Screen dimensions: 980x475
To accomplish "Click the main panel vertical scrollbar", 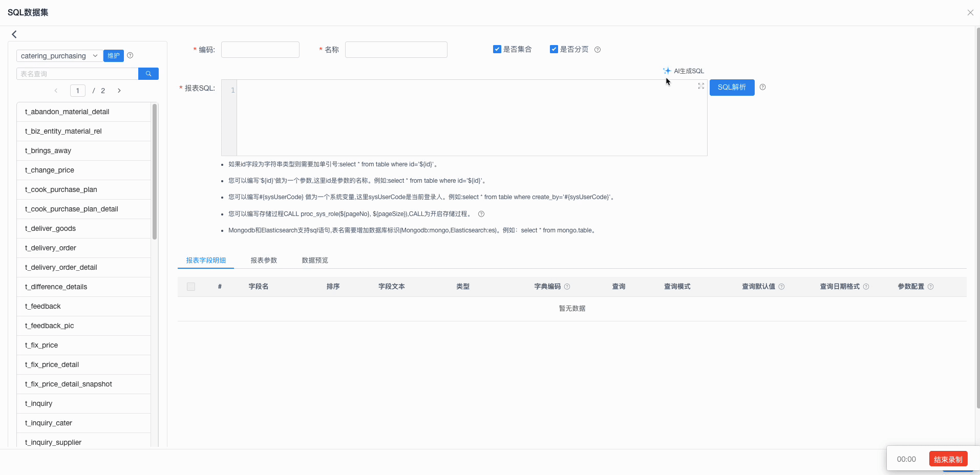I will click(978, 218).
